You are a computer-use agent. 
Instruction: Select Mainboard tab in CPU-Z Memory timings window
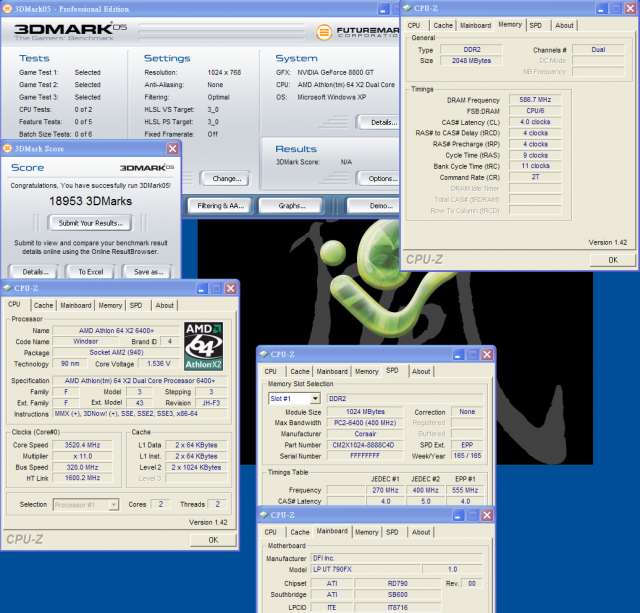pyautogui.click(x=476, y=25)
